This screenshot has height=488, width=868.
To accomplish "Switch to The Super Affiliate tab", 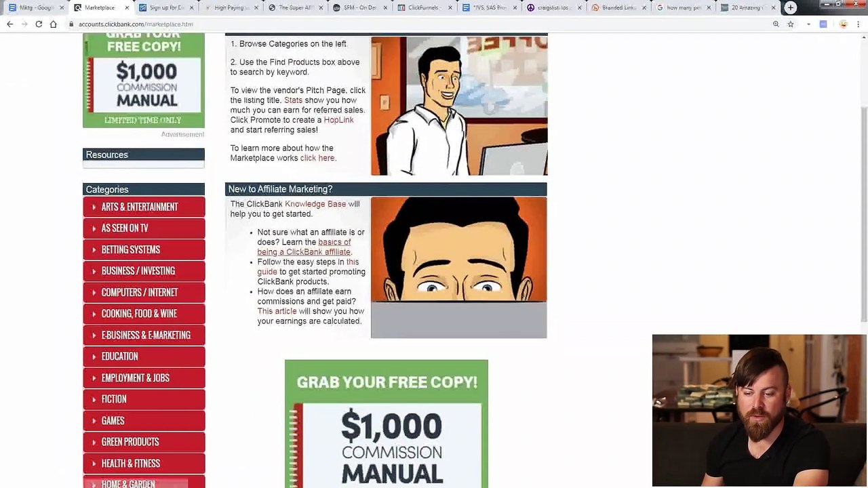I will 295,7.
